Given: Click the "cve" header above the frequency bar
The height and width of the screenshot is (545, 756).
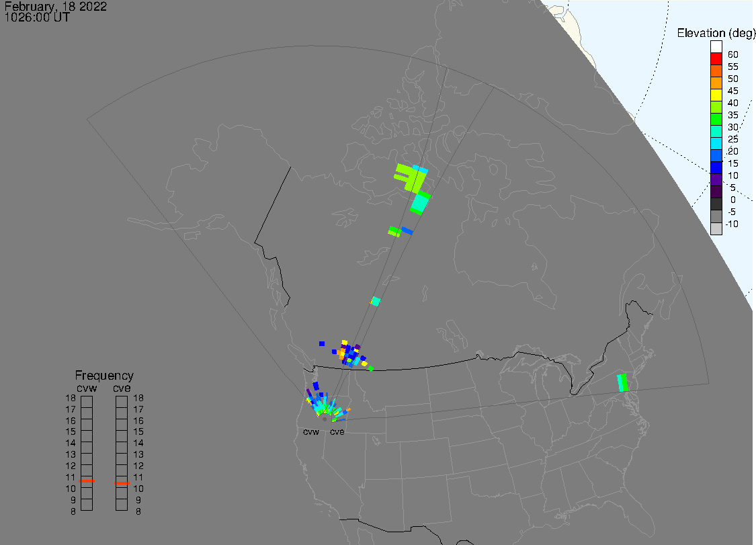Looking at the screenshot, I should 122,387.
